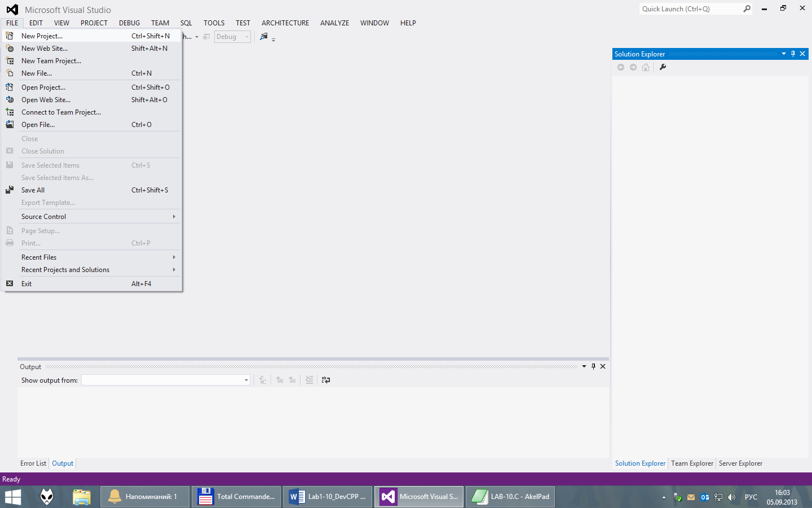Click the New Team Project icon
This screenshot has width=812, height=508.
click(x=10, y=60)
